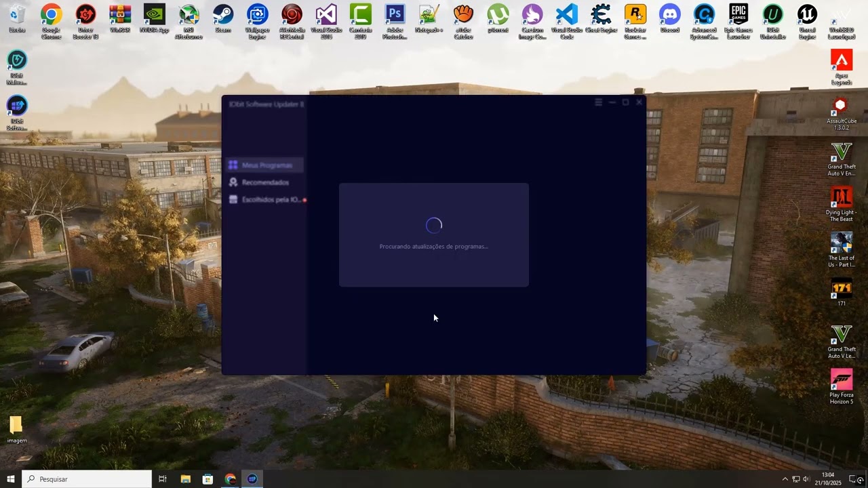Select Meus Programas in IObit sidebar
This screenshot has width=868, height=488.
tap(264, 165)
